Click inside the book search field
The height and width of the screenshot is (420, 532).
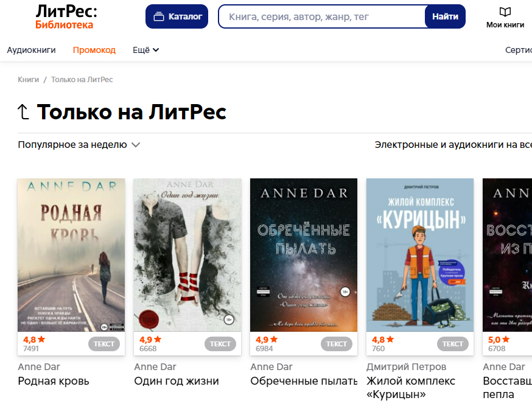pos(321,16)
